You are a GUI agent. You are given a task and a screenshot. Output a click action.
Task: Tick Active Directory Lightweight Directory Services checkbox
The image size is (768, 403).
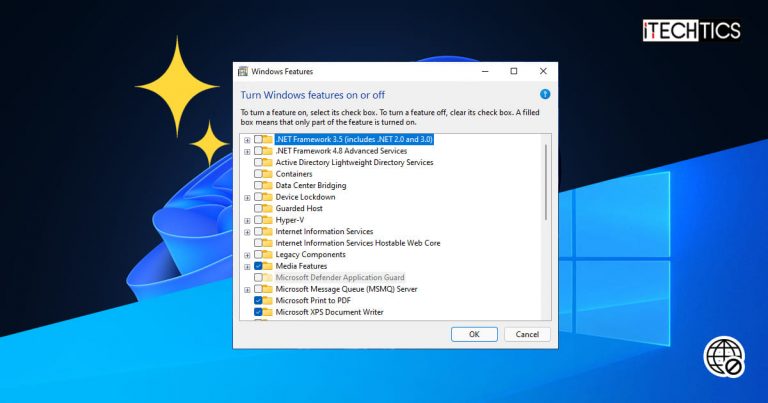pos(258,162)
